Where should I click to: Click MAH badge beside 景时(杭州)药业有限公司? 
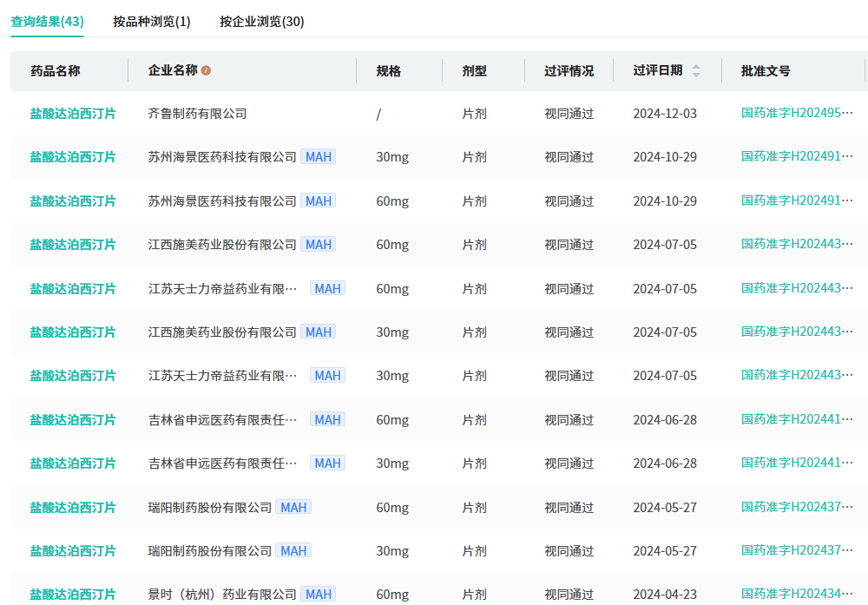pos(319,595)
